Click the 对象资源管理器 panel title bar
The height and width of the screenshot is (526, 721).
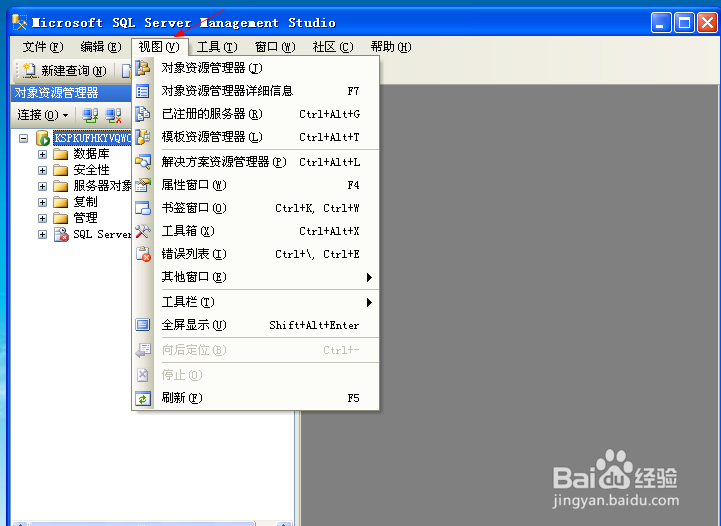click(71, 92)
